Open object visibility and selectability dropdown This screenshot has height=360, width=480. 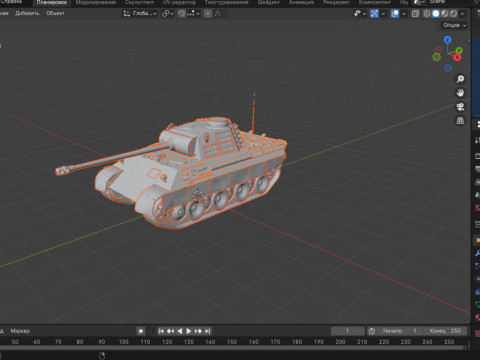[x=359, y=13]
